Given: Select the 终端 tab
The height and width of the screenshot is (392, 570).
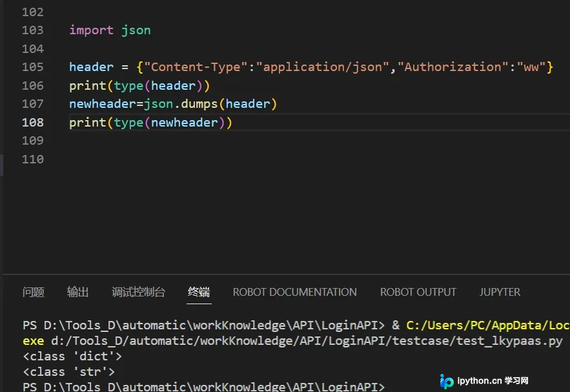Looking at the screenshot, I should click(199, 292).
